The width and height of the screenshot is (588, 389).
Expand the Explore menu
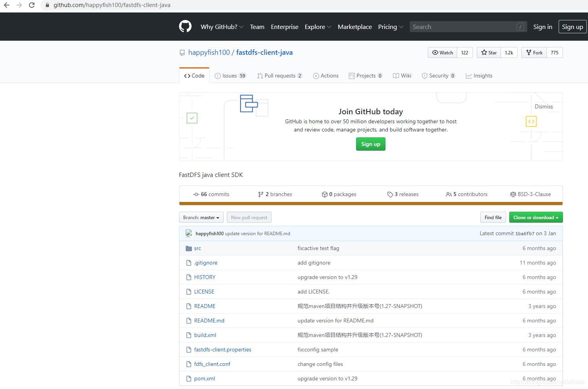coord(318,27)
